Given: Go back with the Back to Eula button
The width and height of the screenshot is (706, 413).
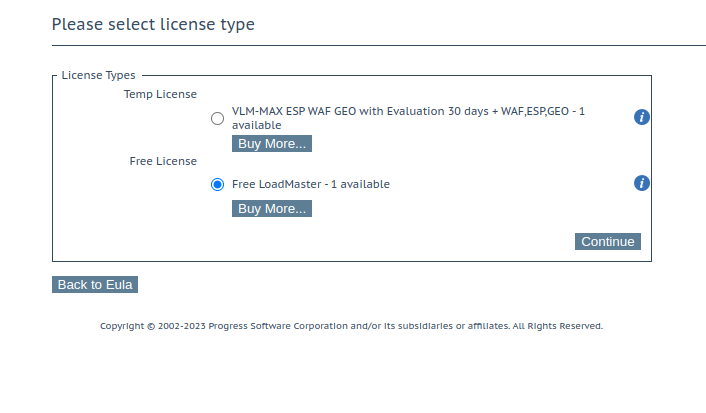Looking at the screenshot, I should click(x=94, y=284).
